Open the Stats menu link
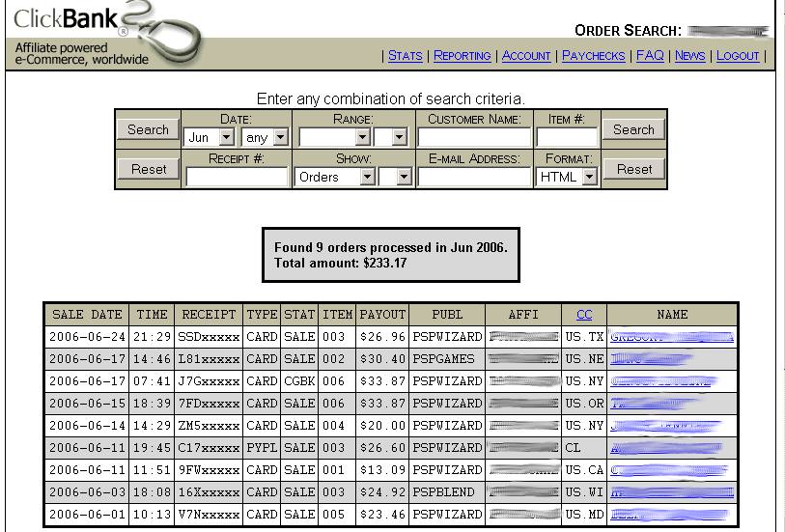Viewport: 785px width, 532px height. 405,56
